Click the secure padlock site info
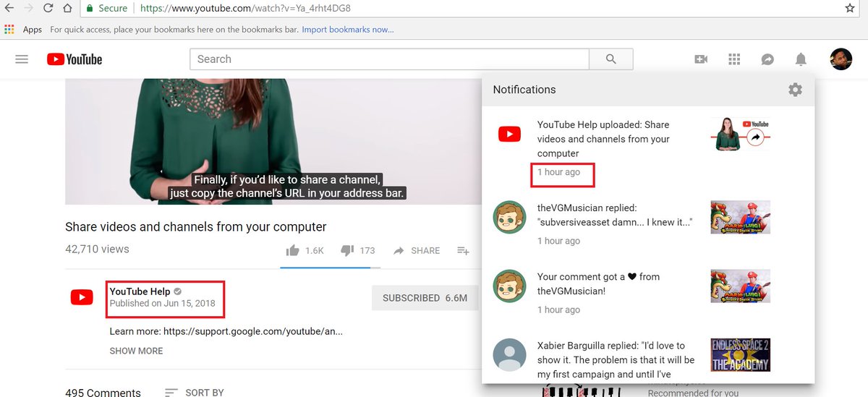This screenshot has height=397, width=868. tap(106, 8)
